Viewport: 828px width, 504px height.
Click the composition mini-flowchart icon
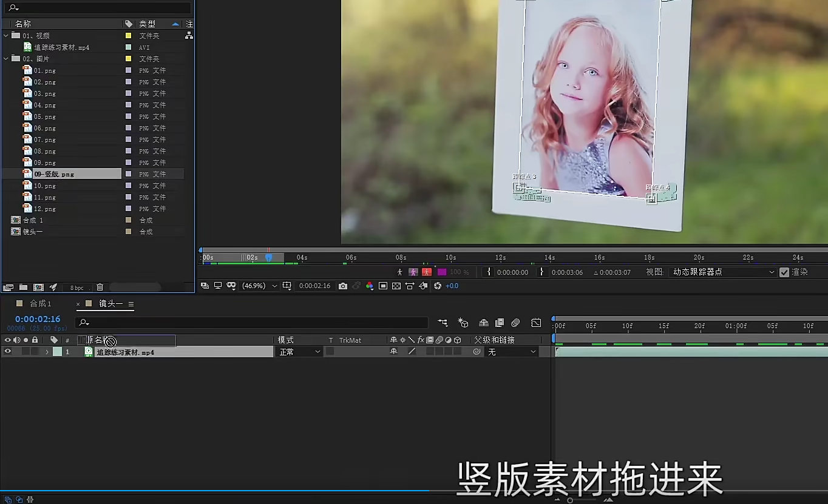click(x=443, y=323)
